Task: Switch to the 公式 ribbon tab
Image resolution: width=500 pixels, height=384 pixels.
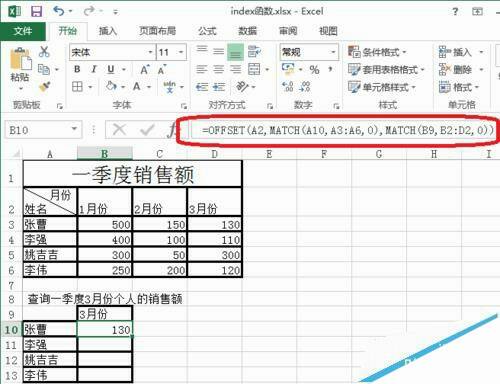Action: (207, 31)
